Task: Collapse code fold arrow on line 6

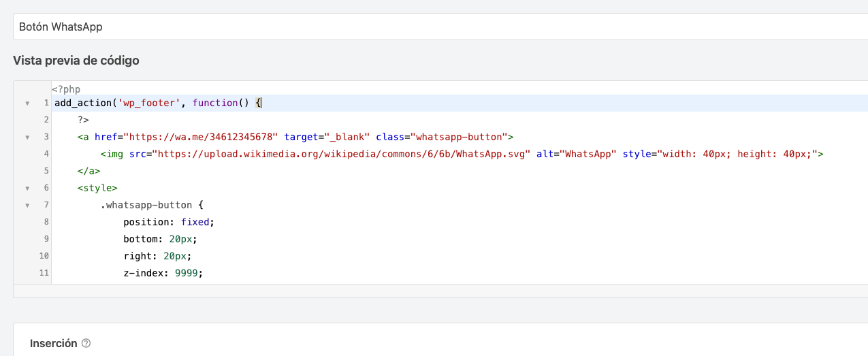Action: click(x=27, y=188)
